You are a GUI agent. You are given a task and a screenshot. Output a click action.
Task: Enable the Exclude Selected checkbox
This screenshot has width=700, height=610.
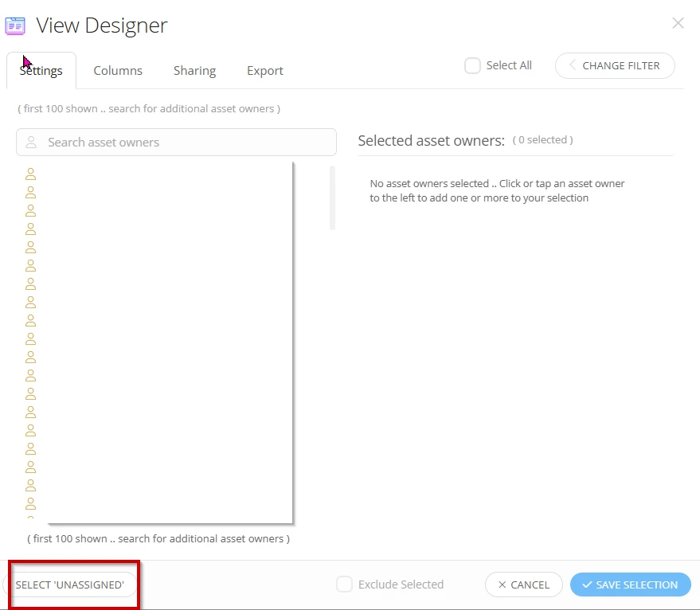click(344, 584)
